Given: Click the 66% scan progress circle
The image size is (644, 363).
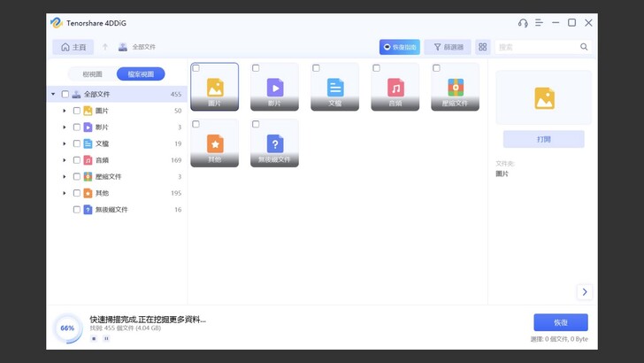Looking at the screenshot, I should tap(67, 328).
